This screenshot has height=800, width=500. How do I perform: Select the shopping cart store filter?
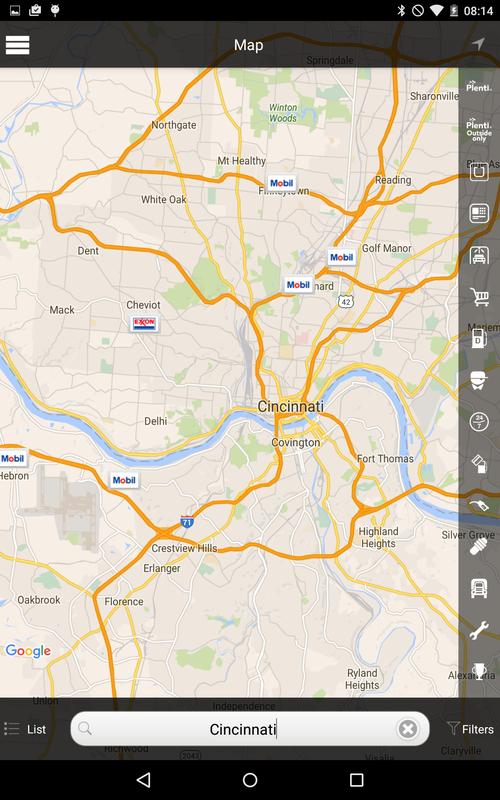[x=479, y=296]
